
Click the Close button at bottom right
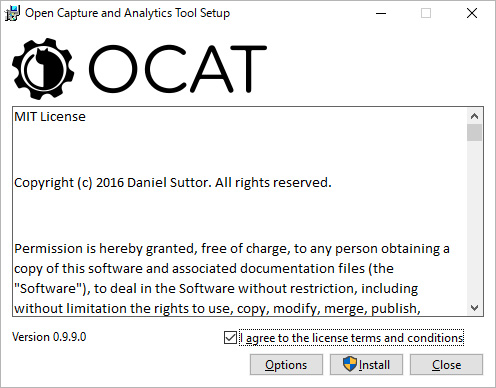[446, 365]
